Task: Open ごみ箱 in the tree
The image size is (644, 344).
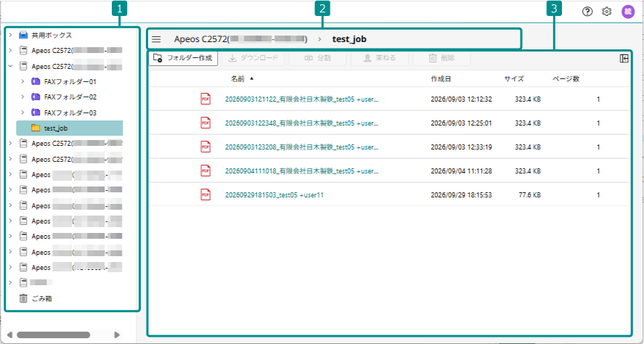Action: pos(42,299)
